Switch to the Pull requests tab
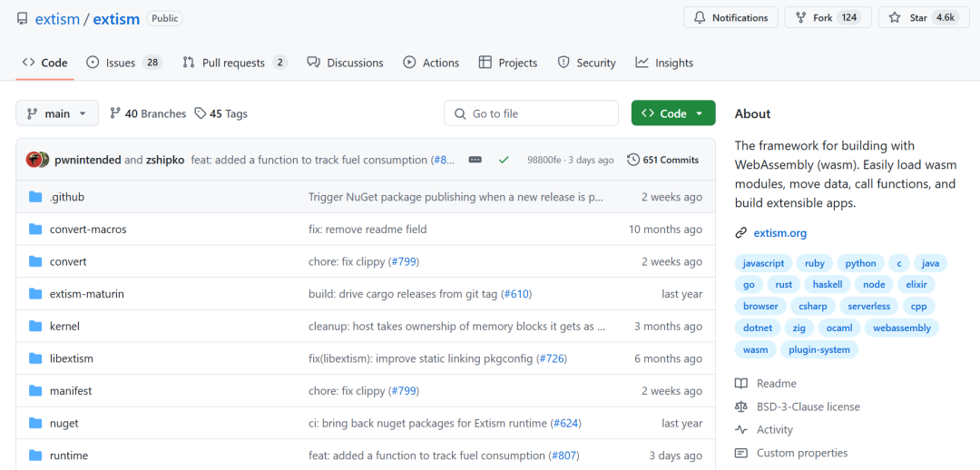This screenshot has height=470, width=980. 234,63
